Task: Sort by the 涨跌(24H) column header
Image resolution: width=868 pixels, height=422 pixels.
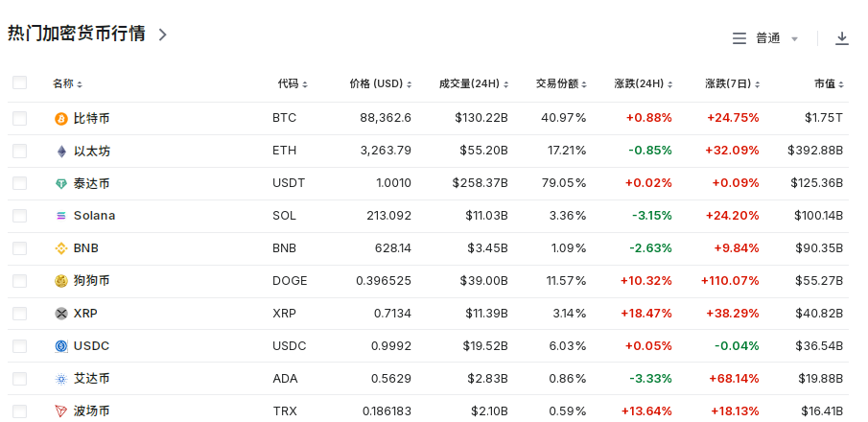Action: pyautogui.click(x=642, y=84)
